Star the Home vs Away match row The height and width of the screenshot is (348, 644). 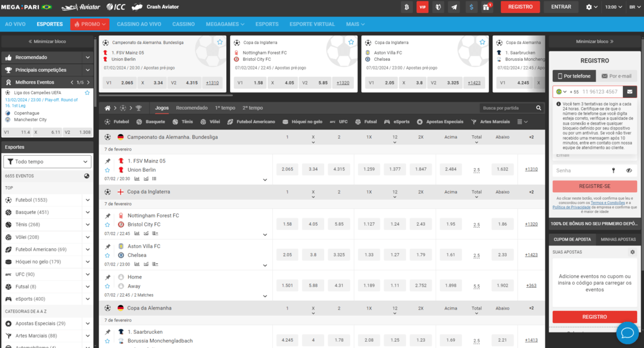[108, 287]
